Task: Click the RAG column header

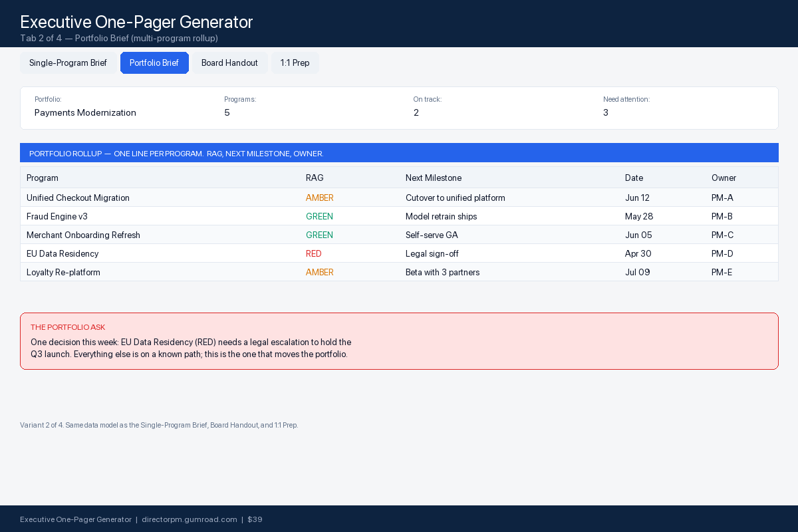Action: (315, 178)
